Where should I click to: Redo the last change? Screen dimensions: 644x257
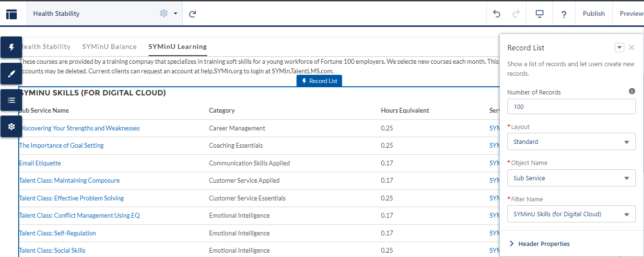pos(516,14)
